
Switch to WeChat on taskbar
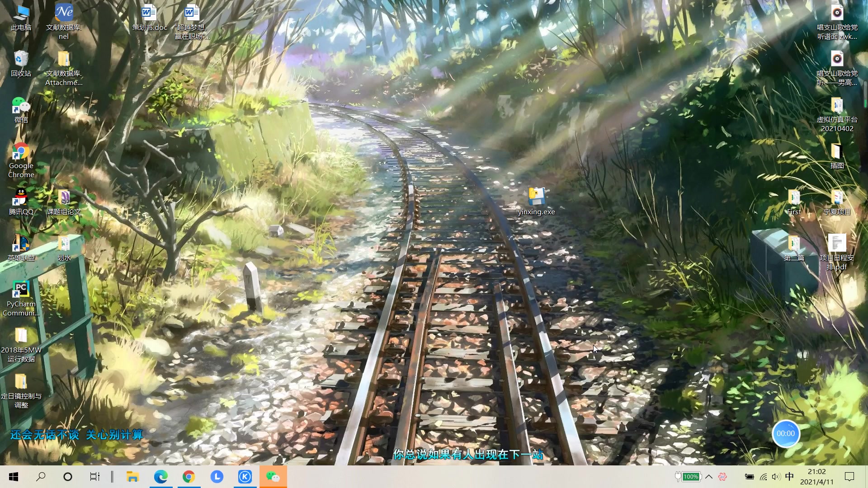tap(273, 477)
